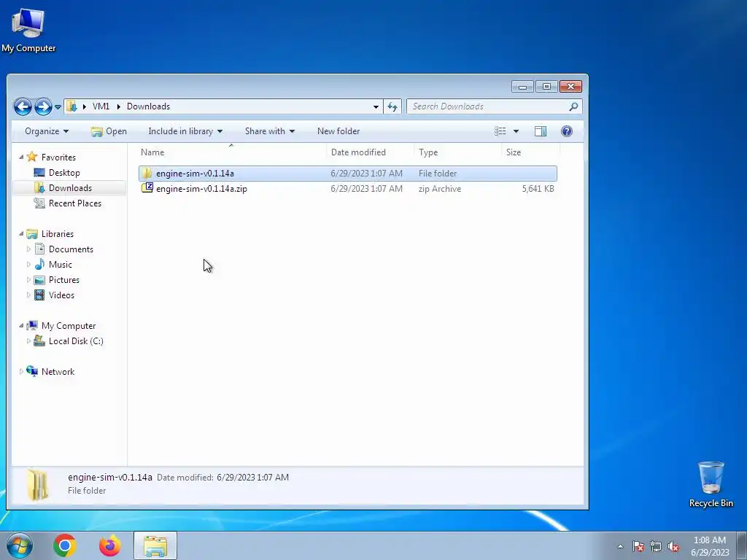Open Favorites in the navigation pane

tap(58, 157)
